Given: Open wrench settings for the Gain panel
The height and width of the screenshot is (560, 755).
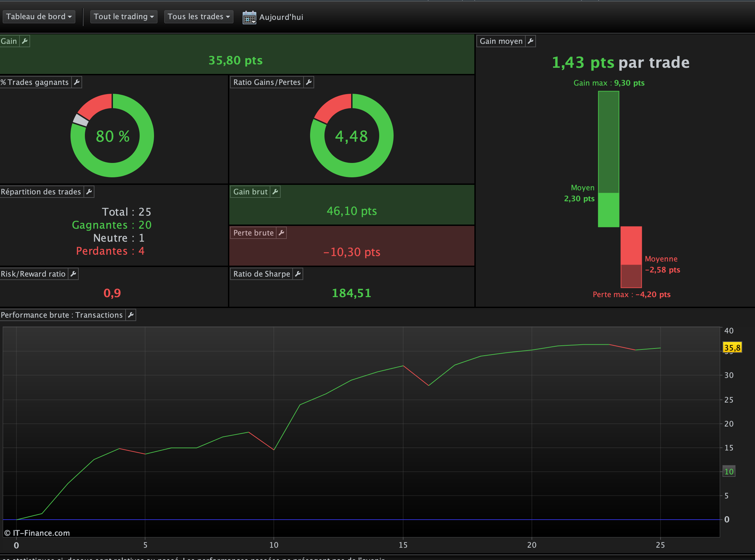Looking at the screenshot, I should 25,41.
